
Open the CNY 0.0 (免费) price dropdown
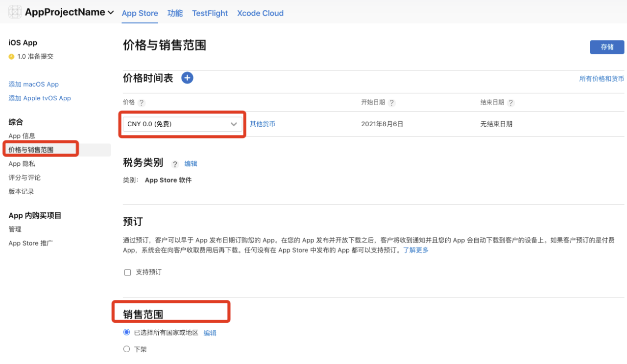pos(183,124)
